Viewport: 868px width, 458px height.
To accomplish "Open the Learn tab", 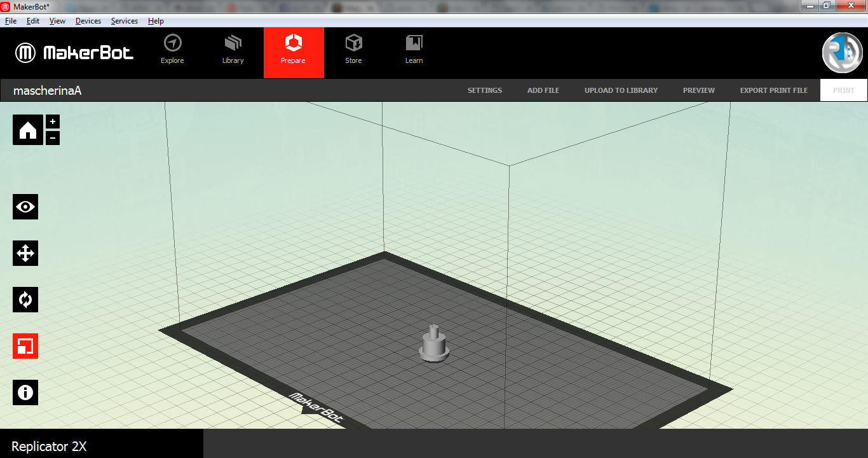I will pyautogui.click(x=414, y=50).
